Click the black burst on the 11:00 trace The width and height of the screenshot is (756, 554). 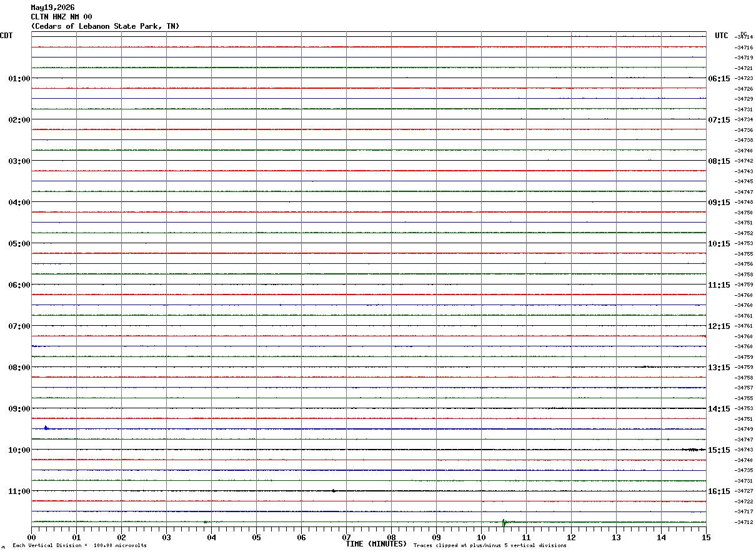coord(334,491)
